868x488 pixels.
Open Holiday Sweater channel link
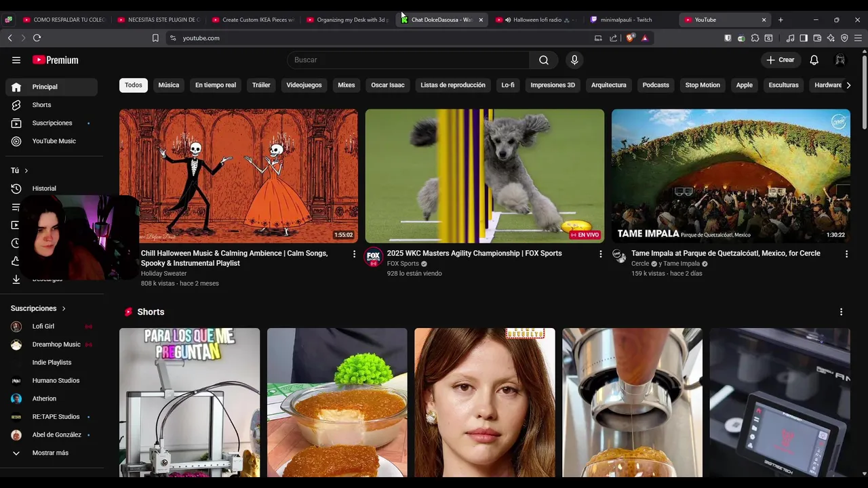click(x=163, y=274)
